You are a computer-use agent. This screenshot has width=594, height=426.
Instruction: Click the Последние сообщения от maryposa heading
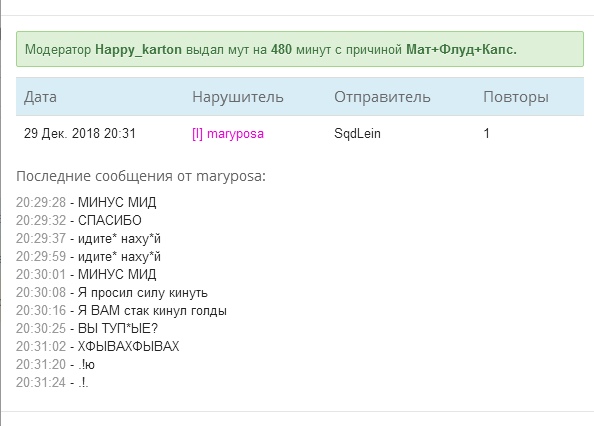point(141,176)
